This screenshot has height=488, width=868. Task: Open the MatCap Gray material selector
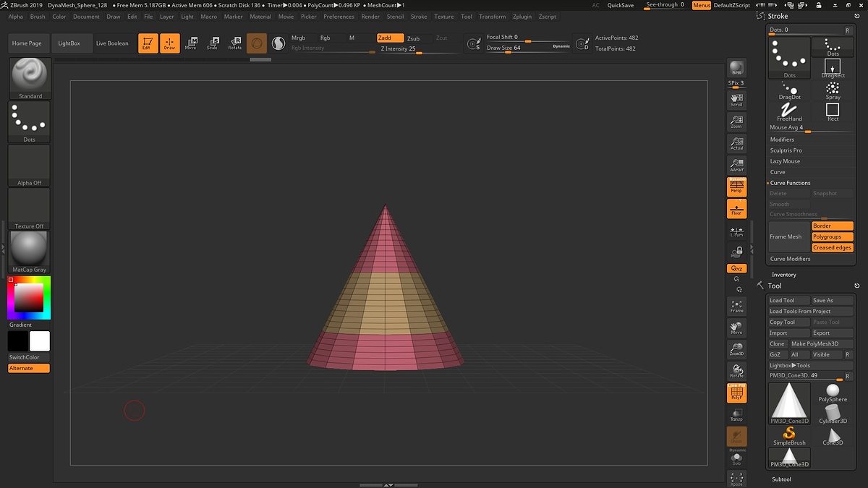coord(29,252)
